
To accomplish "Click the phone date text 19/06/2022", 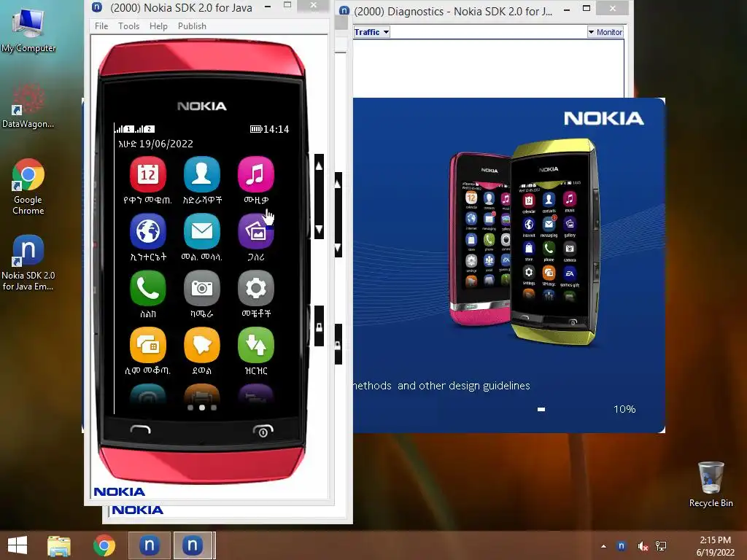I will (x=166, y=144).
